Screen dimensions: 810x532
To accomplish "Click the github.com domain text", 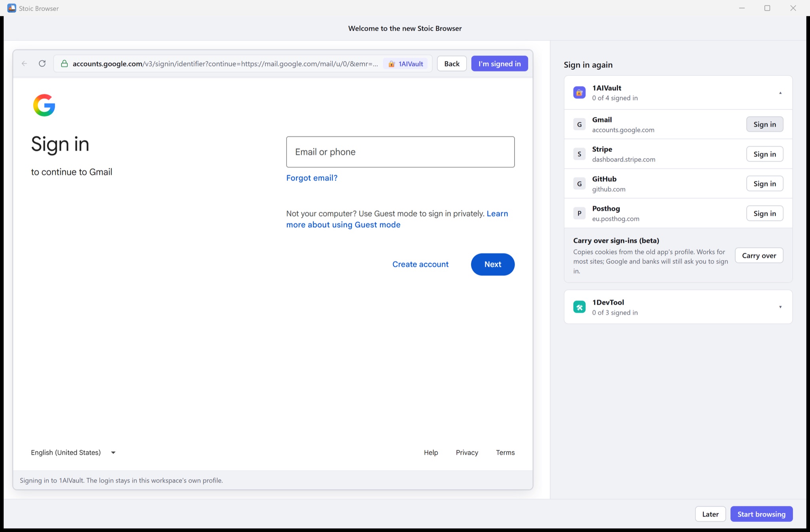I will click(609, 189).
